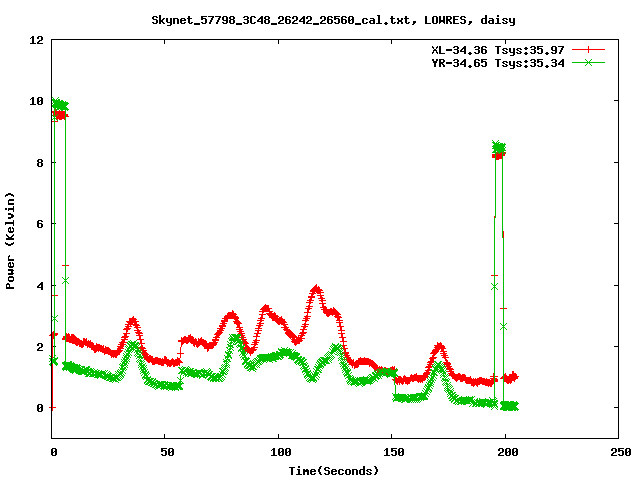This screenshot has height=480, width=640.
Task: Click the y-axis tick label 2
Action: (x=40, y=347)
